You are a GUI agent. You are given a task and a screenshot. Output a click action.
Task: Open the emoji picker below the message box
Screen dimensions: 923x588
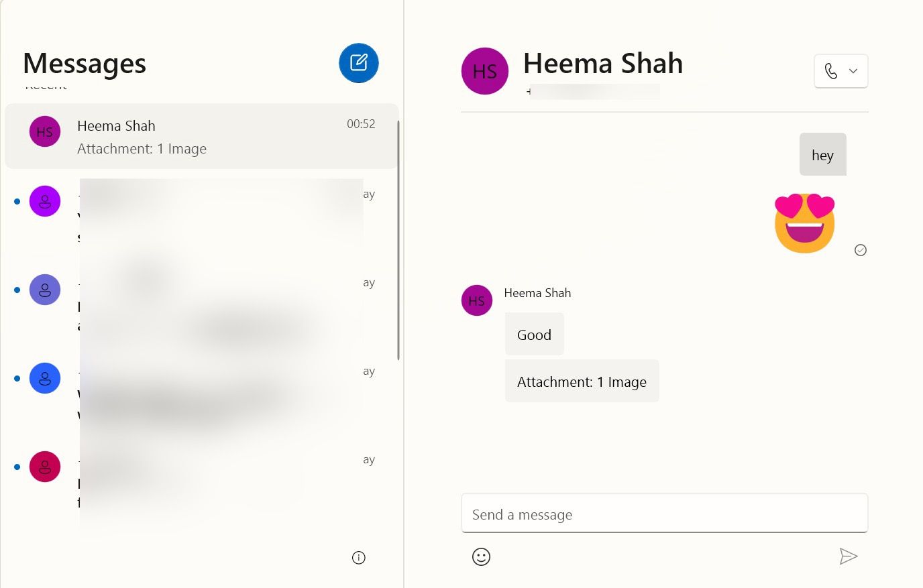[x=481, y=556]
